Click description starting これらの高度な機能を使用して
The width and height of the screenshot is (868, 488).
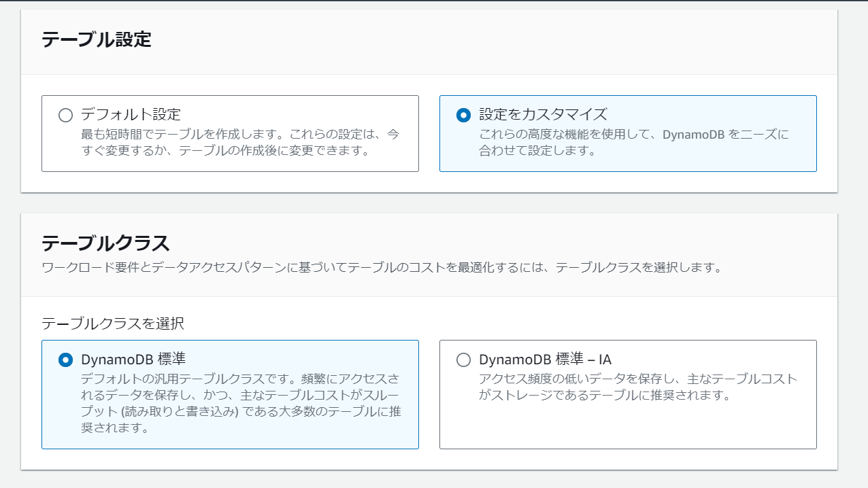634,142
